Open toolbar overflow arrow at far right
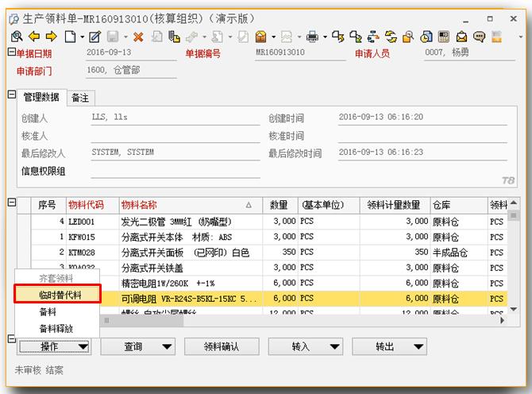The height and width of the screenshot is (394, 532). click(521, 37)
